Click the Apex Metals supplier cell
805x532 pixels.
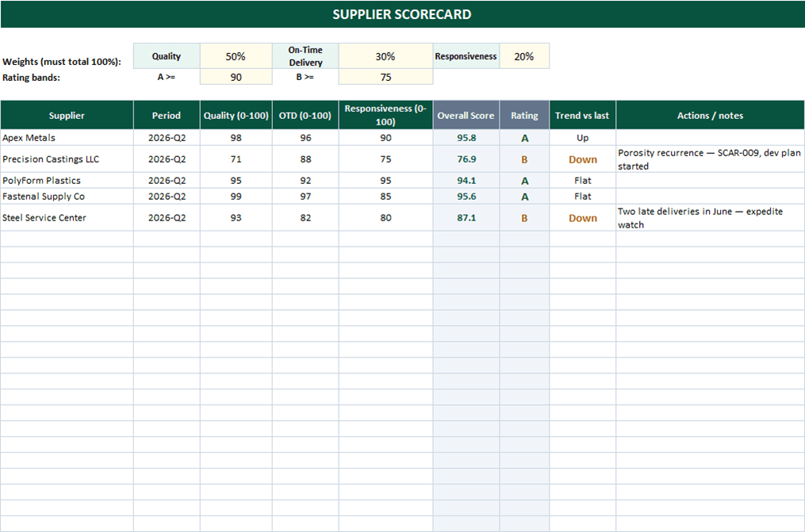click(x=67, y=137)
